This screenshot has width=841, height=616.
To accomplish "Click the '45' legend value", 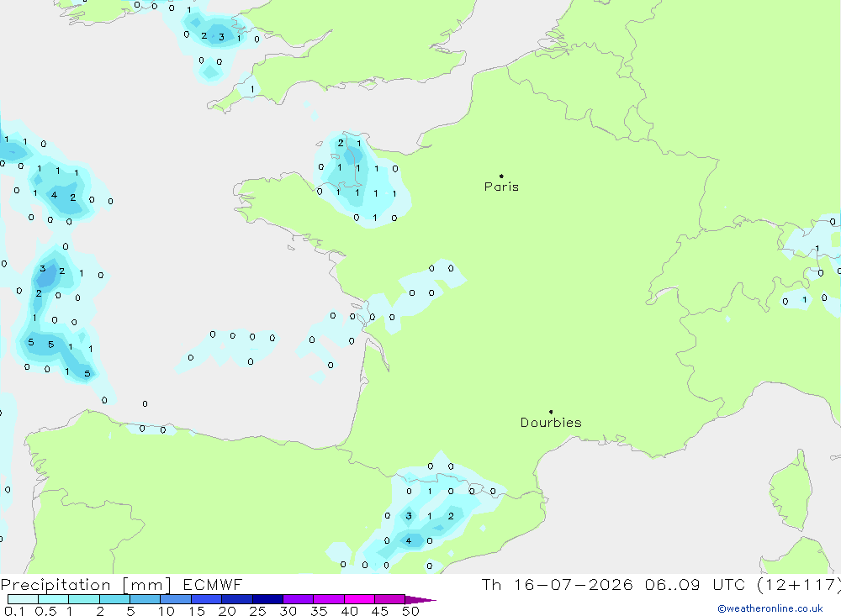I will [380, 611].
